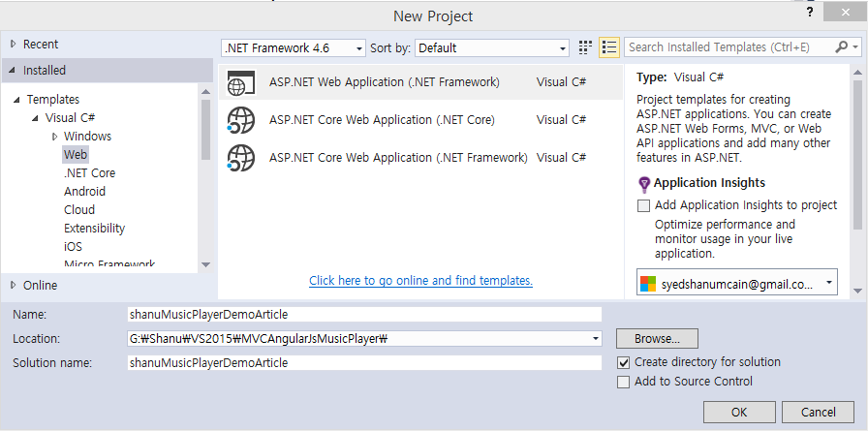Screen dimensions: 868x431
Task: Open the Sort by Default dropdown
Action: click(492, 48)
